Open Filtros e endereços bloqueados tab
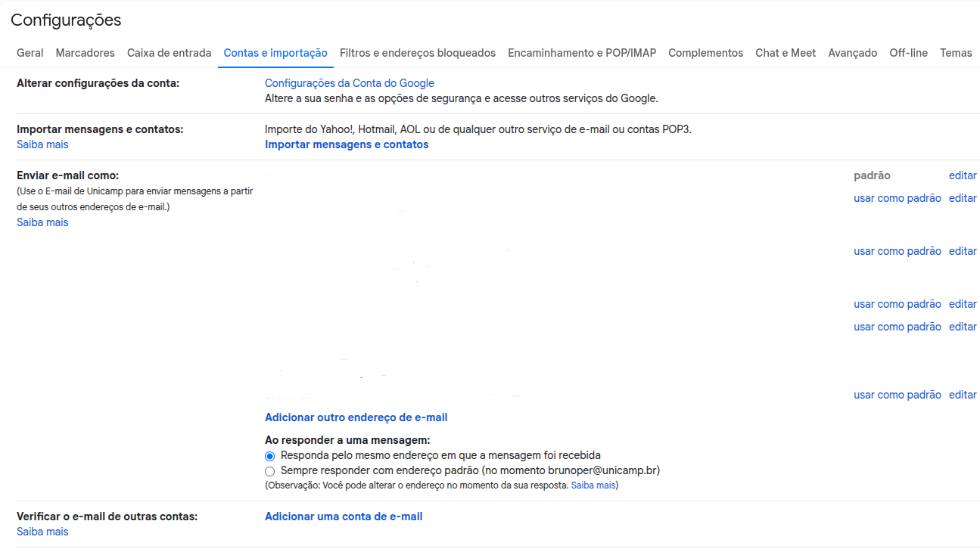The height and width of the screenshot is (549, 980). point(418,53)
